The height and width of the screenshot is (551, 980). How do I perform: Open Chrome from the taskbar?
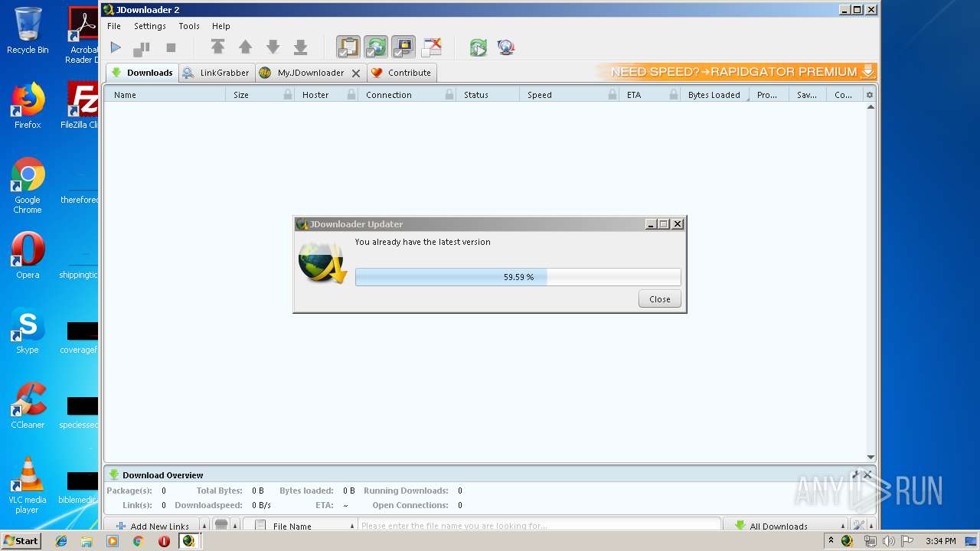click(138, 540)
